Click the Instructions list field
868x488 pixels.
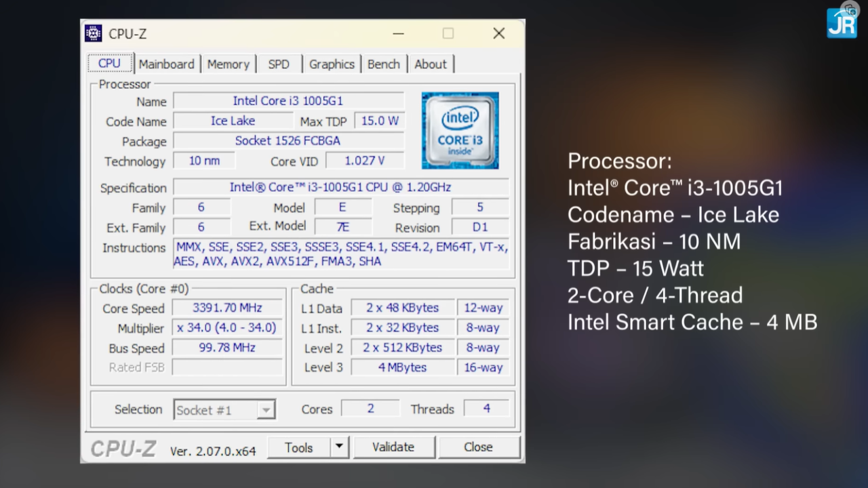[341, 254]
